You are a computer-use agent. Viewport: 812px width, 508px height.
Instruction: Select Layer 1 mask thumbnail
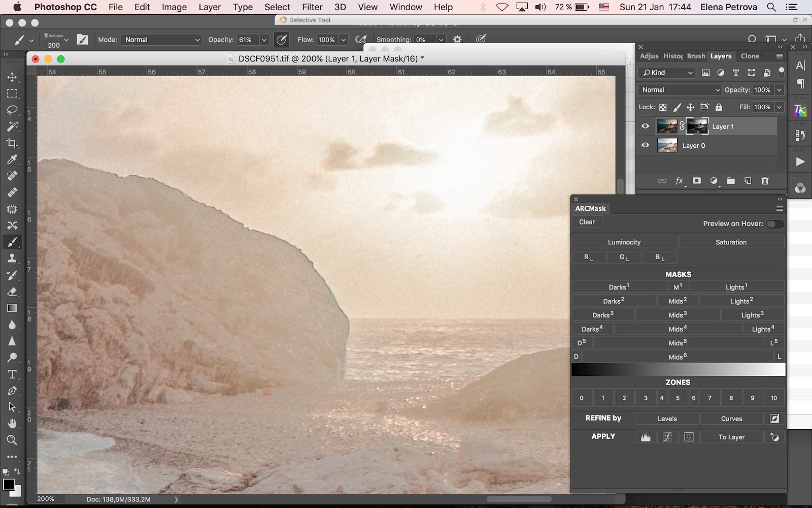[x=697, y=126]
